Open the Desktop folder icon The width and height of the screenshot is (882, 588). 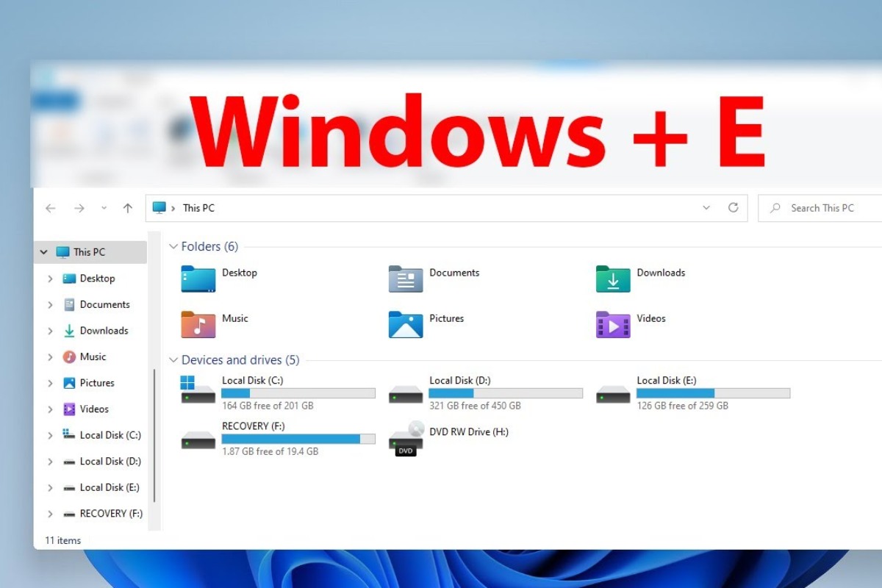tap(197, 279)
